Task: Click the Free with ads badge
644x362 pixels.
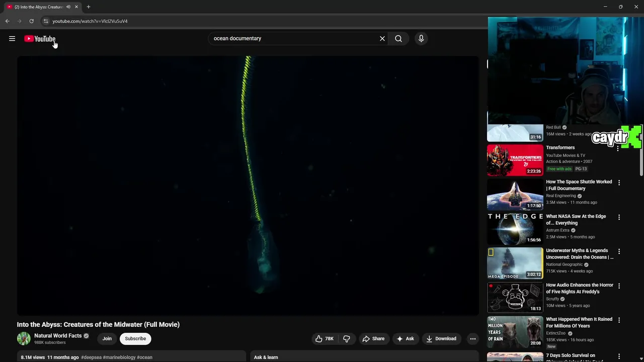Action: point(559,169)
